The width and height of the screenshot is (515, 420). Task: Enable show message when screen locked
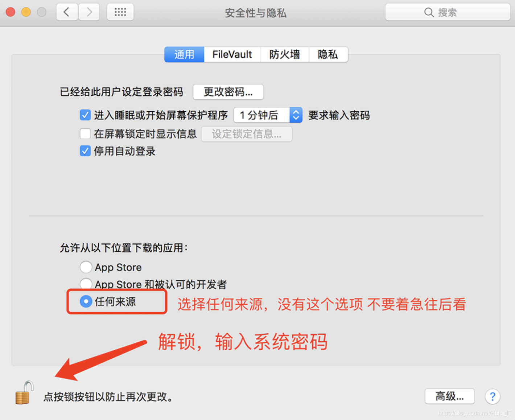[x=85, y=134]
